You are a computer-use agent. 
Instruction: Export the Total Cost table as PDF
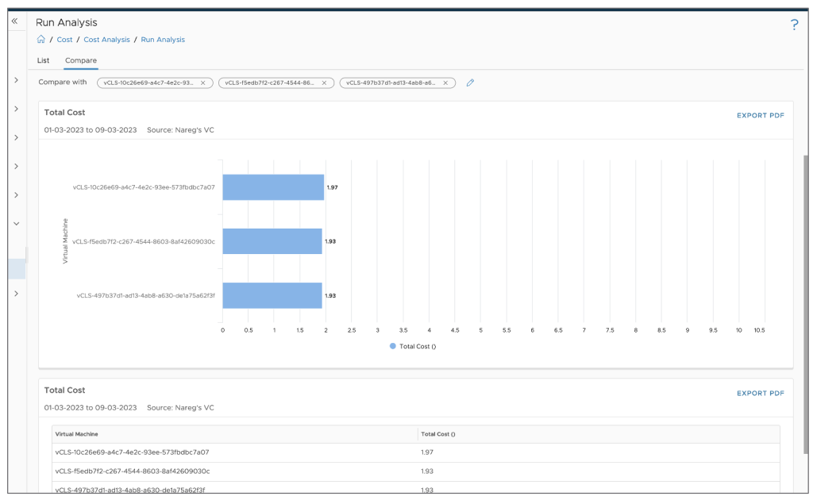760,393
